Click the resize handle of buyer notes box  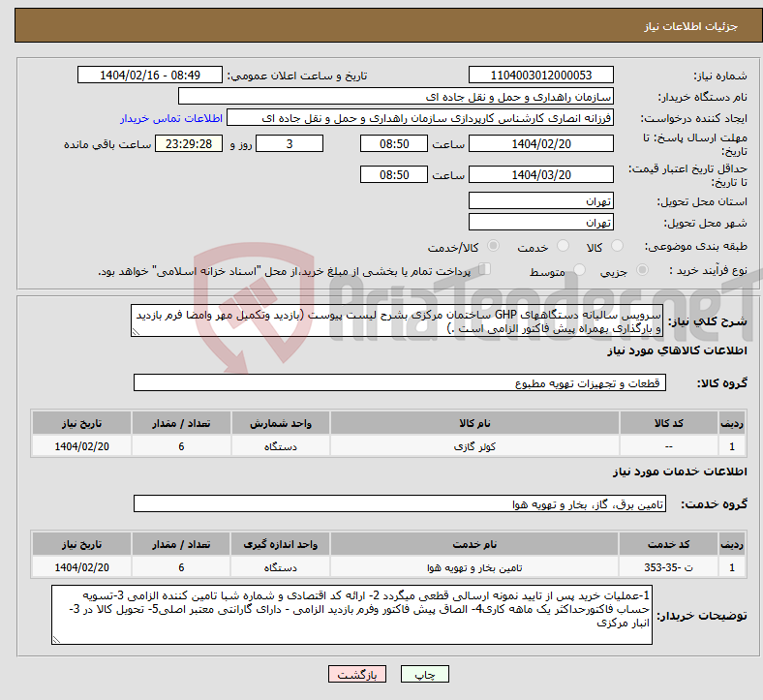click(56, 640)
